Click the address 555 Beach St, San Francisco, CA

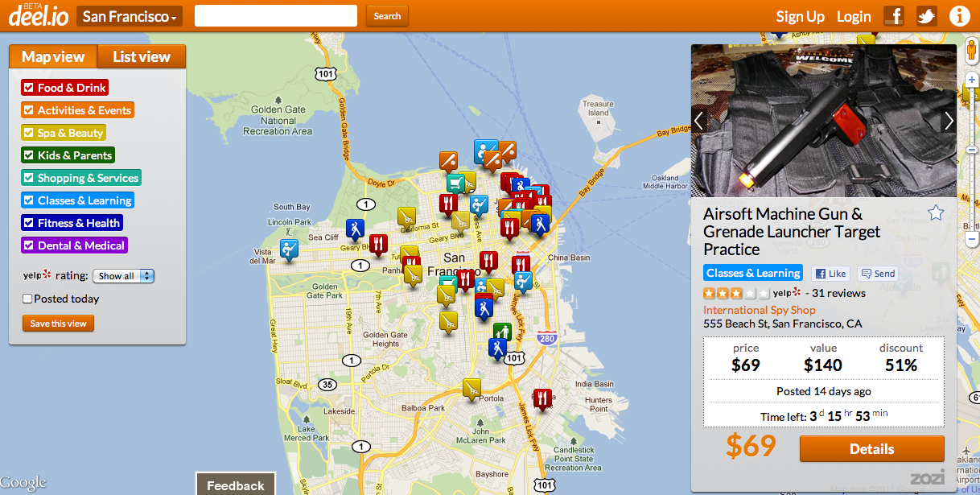point(782,324)
